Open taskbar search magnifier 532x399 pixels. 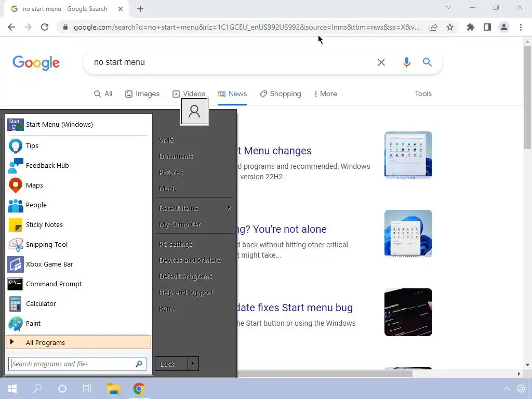tap(37, 389)
